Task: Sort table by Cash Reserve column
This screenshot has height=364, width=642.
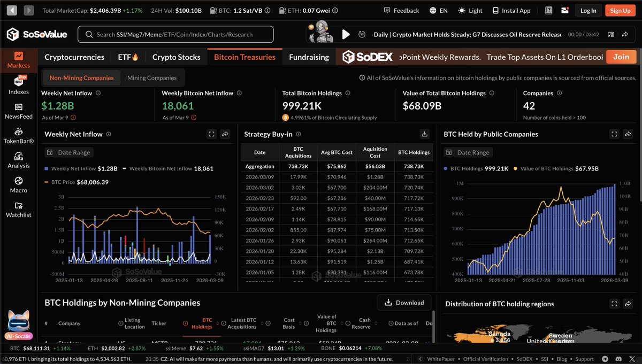Action: pos(364,323)
